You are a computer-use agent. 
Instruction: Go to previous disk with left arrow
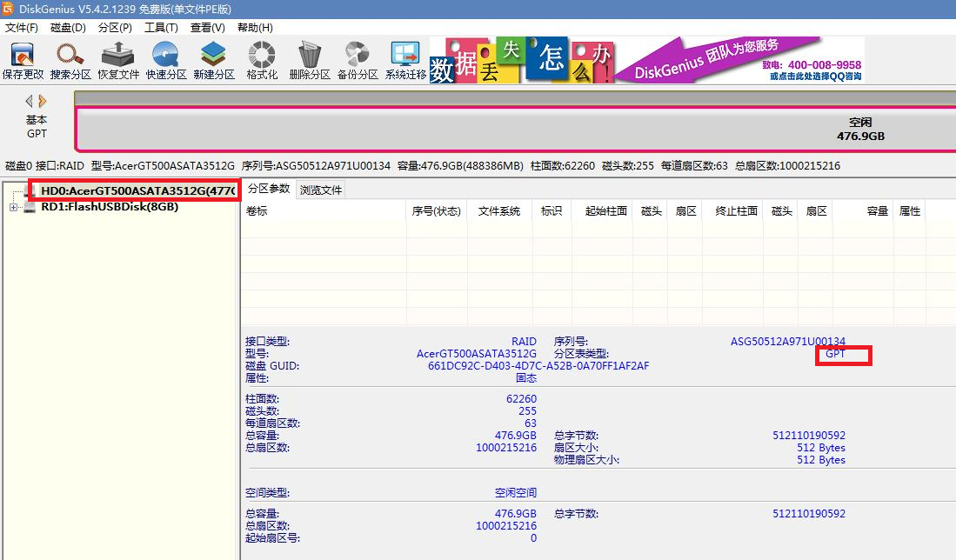coord(29,101)
